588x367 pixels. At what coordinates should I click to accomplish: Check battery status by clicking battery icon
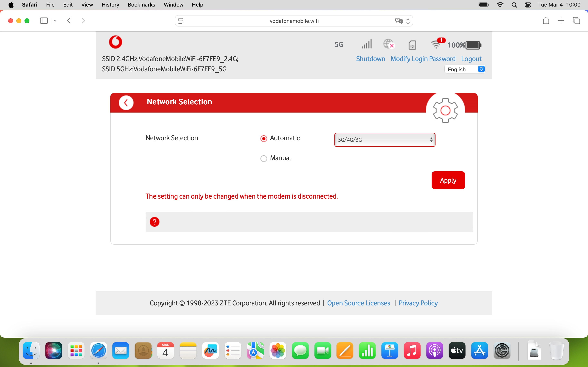click(x=472, y=45)
